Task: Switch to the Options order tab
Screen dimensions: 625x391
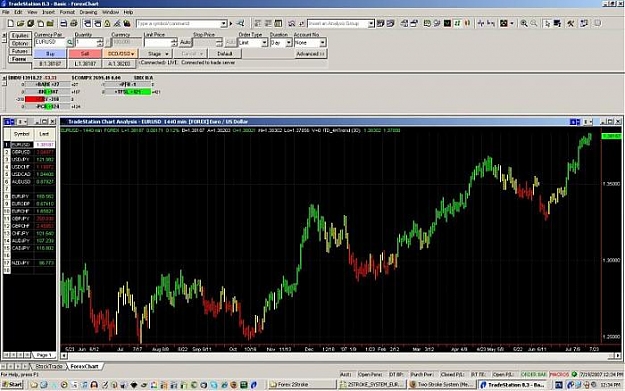Action: 20,43
